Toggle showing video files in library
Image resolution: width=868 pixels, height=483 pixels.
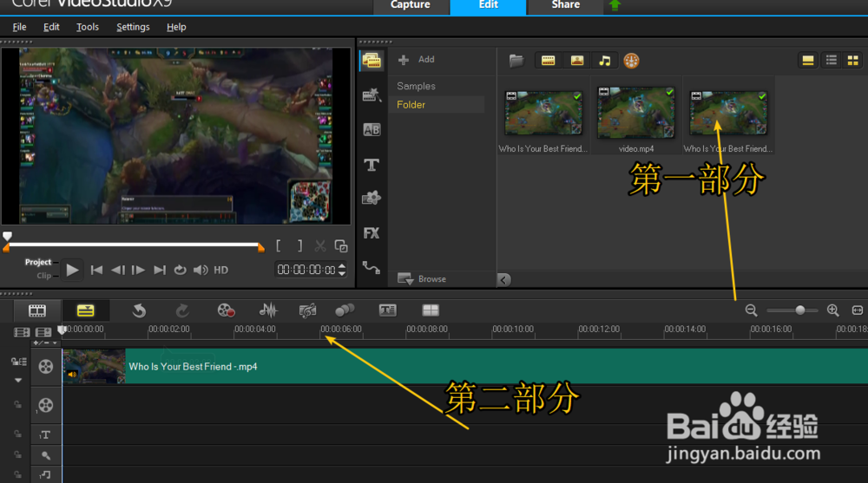548,61
